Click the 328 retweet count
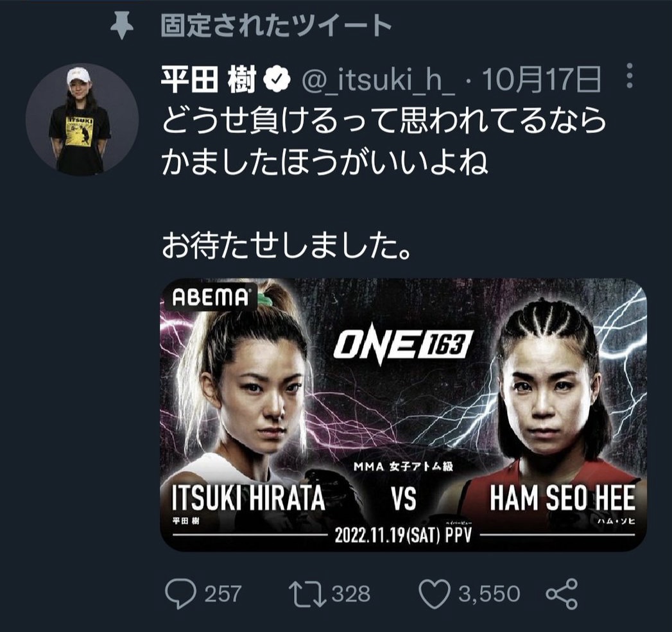The width and height of the screenshot is (672, 632). coord(351,594)
